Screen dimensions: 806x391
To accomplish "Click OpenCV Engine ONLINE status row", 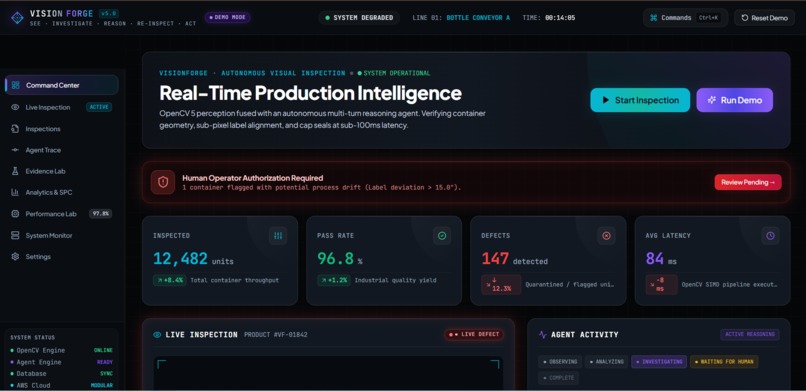I will click(x=62, y=350).
